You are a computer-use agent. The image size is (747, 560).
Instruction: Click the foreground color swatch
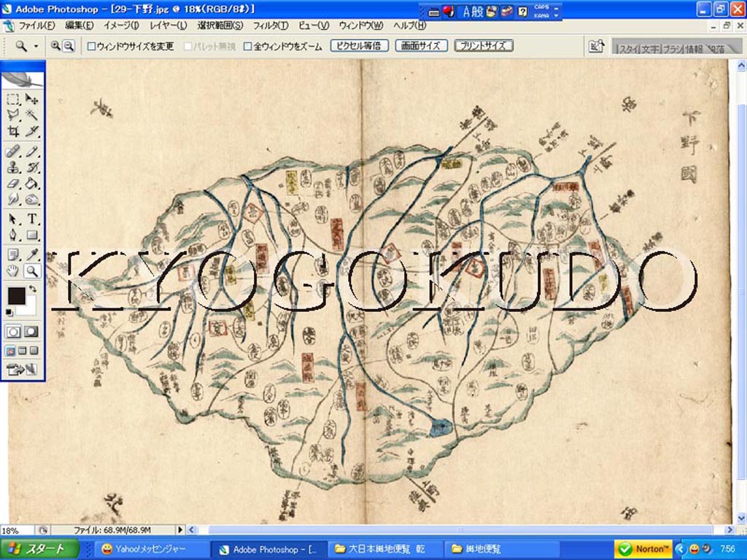pyautogui.click(x=16, y=296)
